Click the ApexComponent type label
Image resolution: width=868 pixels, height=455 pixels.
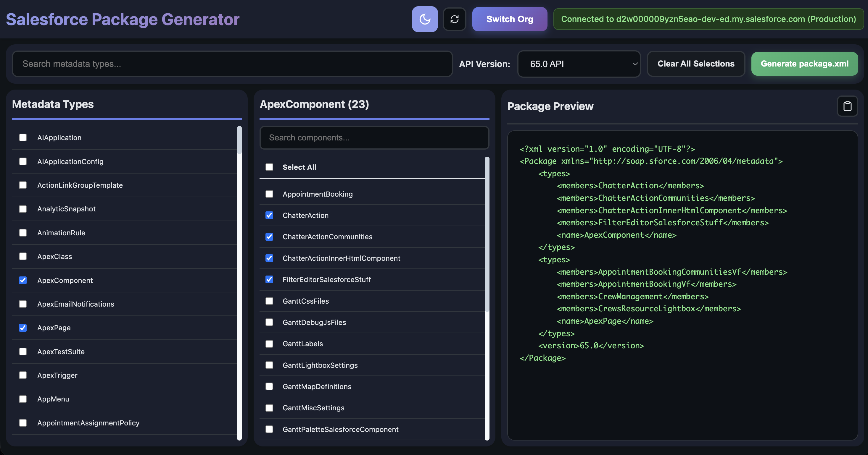65,280
